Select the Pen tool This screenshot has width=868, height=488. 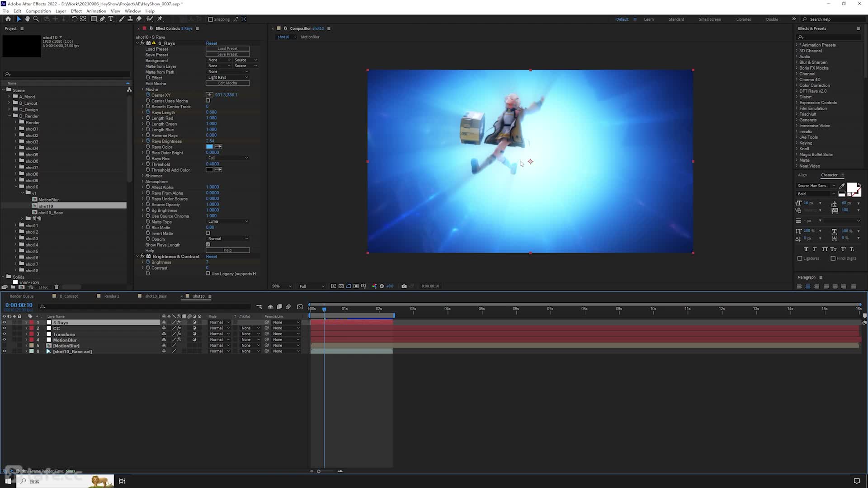coord(102,19)
